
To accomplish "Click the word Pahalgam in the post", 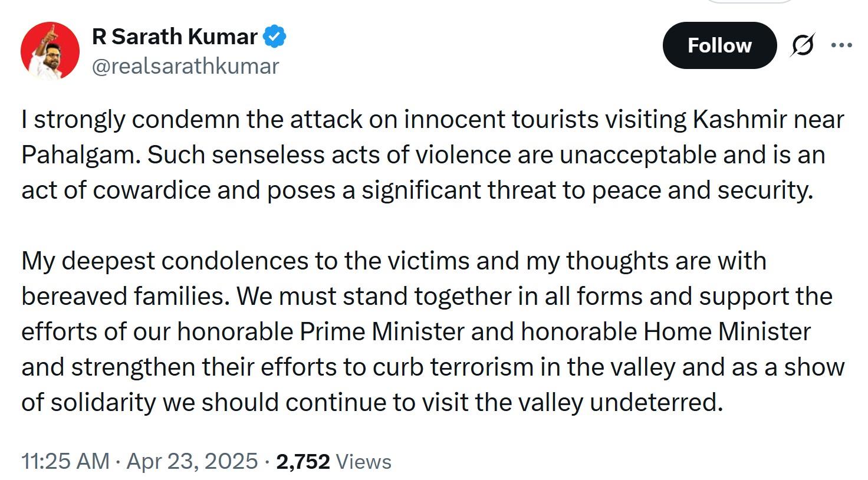I will point(80,156).
